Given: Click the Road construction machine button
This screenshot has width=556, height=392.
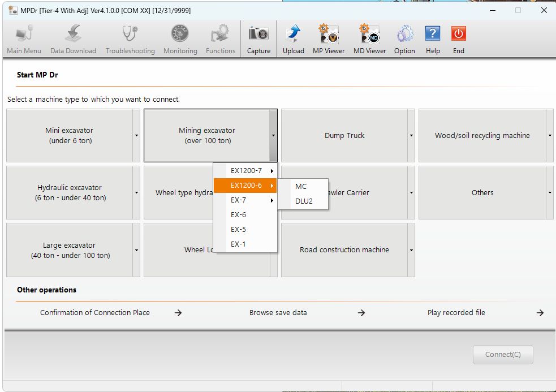Looking at the screenshot, I should click(x=344, y=250).
